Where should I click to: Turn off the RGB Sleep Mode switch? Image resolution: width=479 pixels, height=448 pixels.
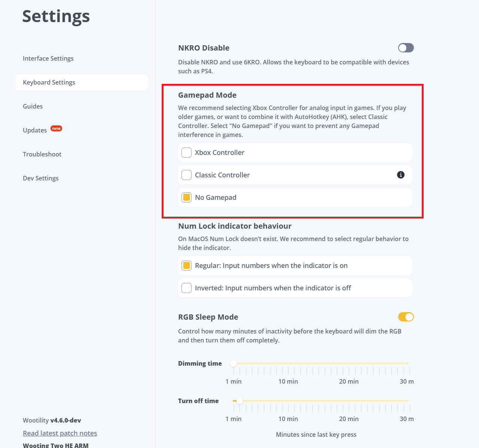click(406, 317)
